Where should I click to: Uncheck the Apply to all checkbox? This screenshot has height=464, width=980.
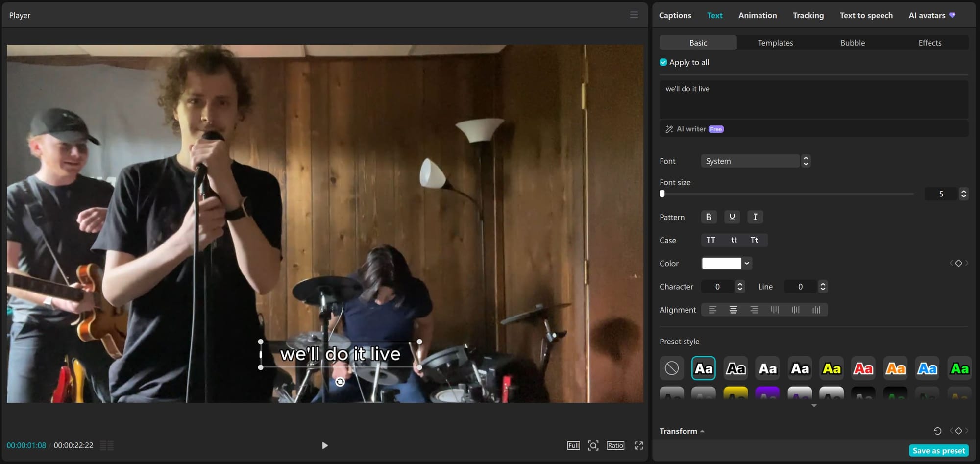(x=663, y=62)
